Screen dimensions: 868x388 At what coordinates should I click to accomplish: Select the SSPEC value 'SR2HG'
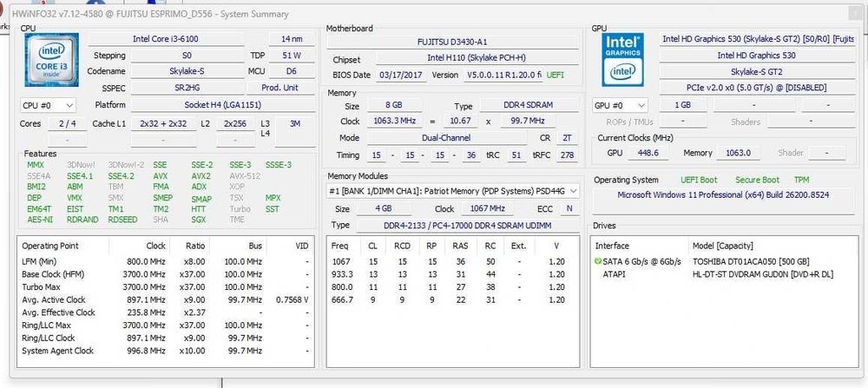186,88
